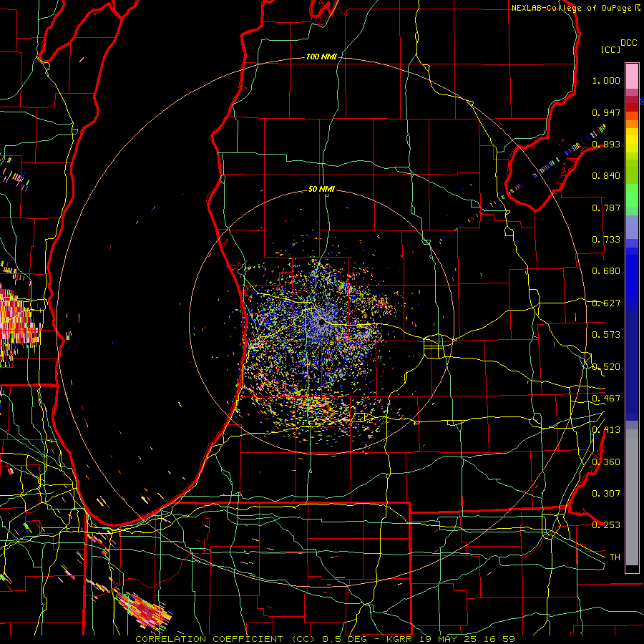
Task: Click the 100 NMI range ring label
Action: coord(321,57)
